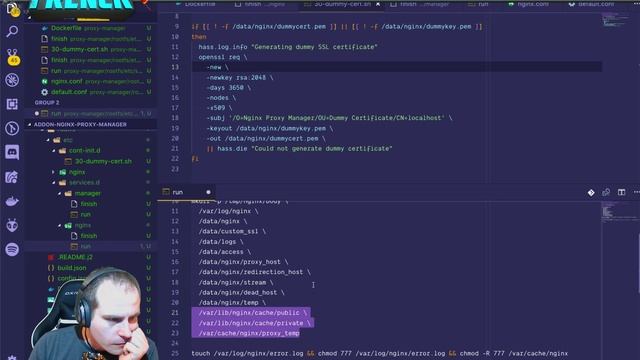Open the run entry listed under GROUP 2
The height and width of the screenshot is (360, 640).
tap(92, 113)
